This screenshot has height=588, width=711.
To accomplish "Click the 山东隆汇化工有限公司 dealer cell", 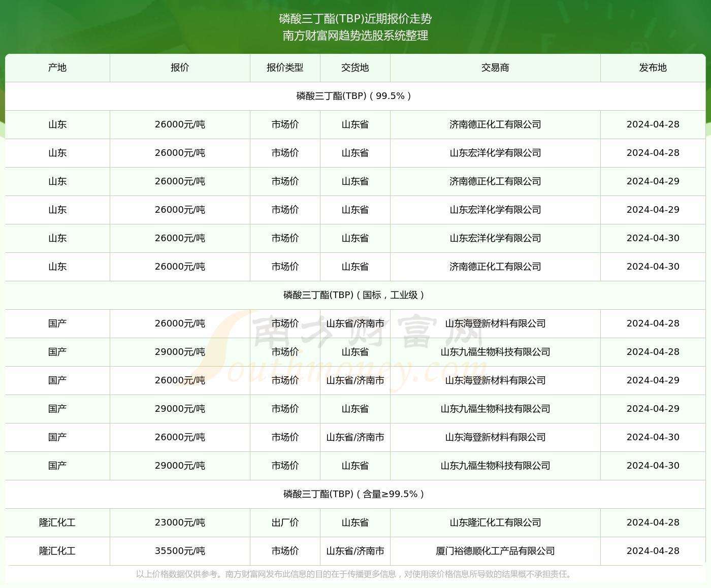I will point(495,522).
